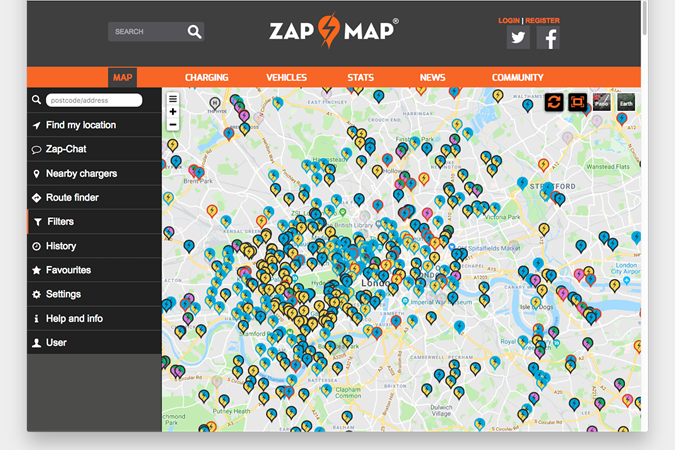Click Clapham Common map label
The height and width of the screenshot is (450, 675).
348,392
